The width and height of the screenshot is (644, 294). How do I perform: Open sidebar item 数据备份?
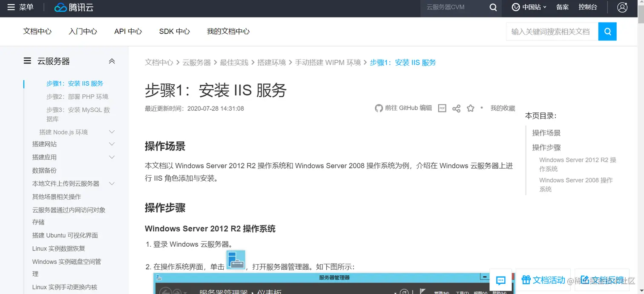point(44,170)
